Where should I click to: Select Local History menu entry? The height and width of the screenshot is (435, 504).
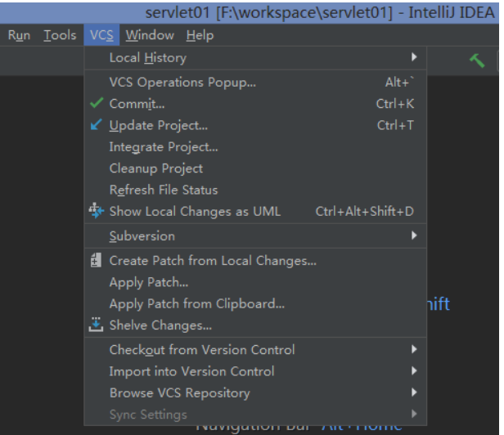click(255, 58)
